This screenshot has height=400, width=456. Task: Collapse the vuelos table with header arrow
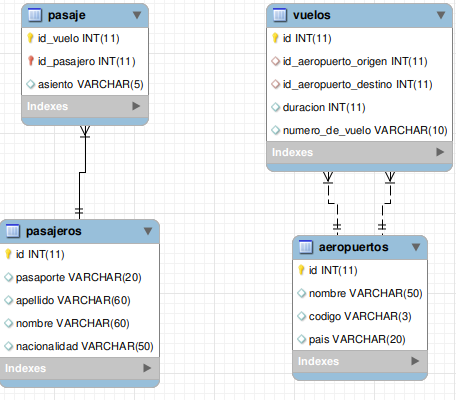click(x=441, y=15)
